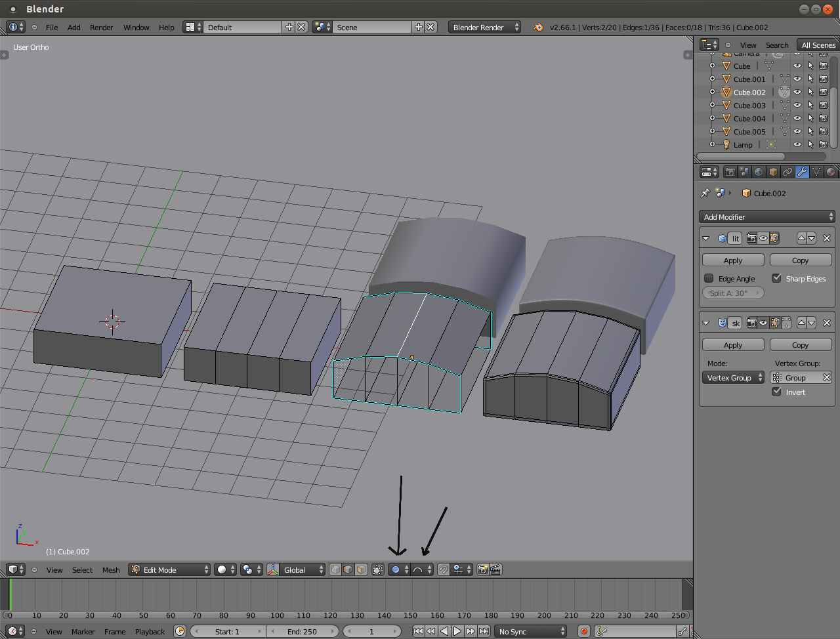The height and width of the screenshot is (639, 840).
Task: Open the World properties tab globe icon
Action: coord(759,172)
